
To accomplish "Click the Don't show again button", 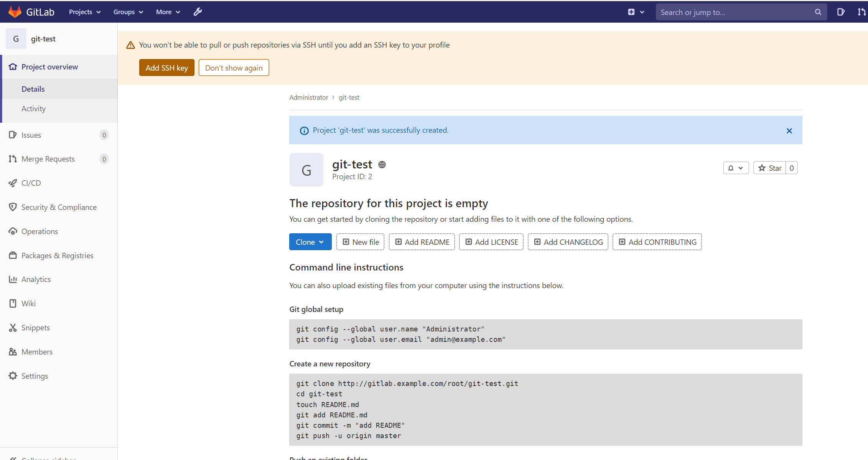I will pos(234,68).
